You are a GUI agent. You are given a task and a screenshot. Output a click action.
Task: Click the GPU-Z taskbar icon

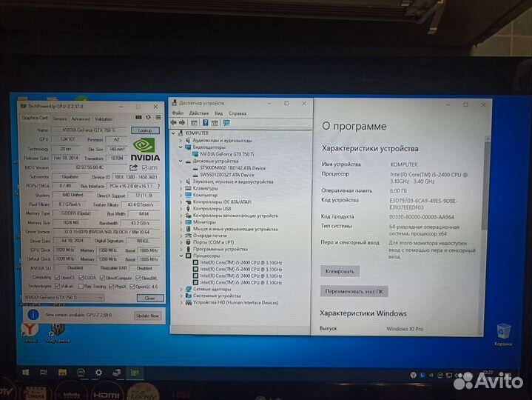135,373
